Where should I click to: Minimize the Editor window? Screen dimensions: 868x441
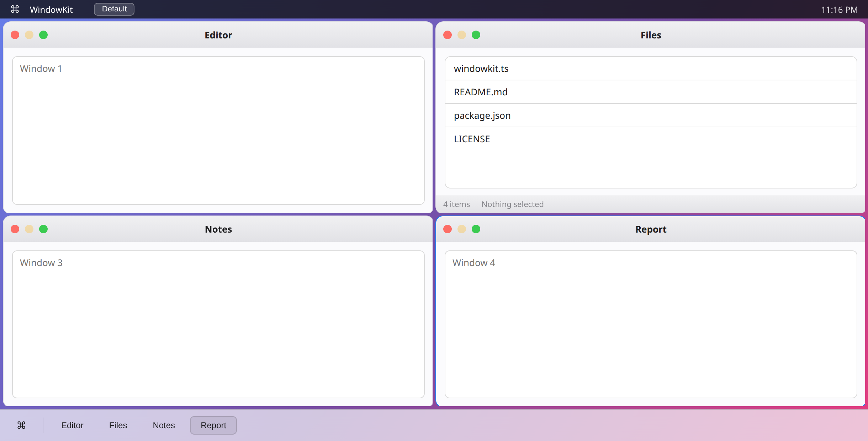click(29, 35)
